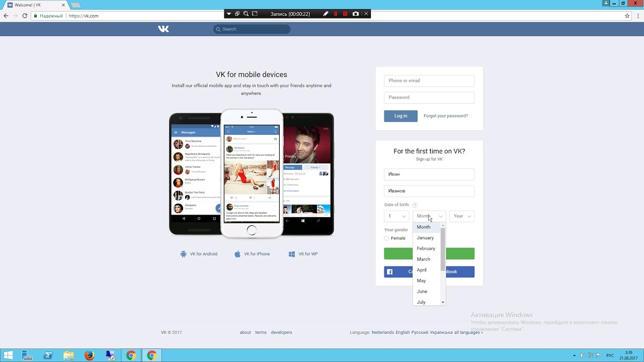
Task: Switch to the first Chrome taskbar window
Action: coord(131,355)
